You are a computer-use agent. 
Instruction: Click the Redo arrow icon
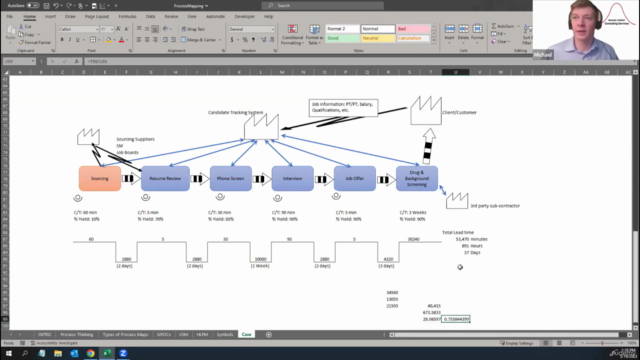[69, 6]
